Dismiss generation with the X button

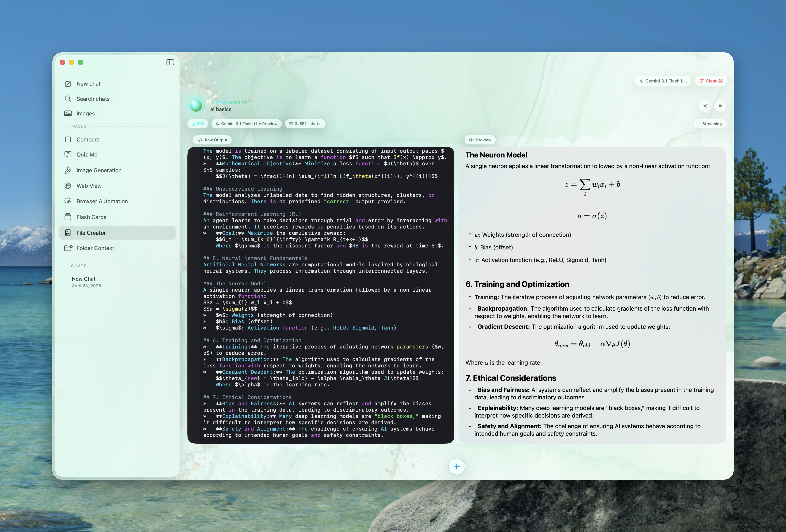pos(705,106)
